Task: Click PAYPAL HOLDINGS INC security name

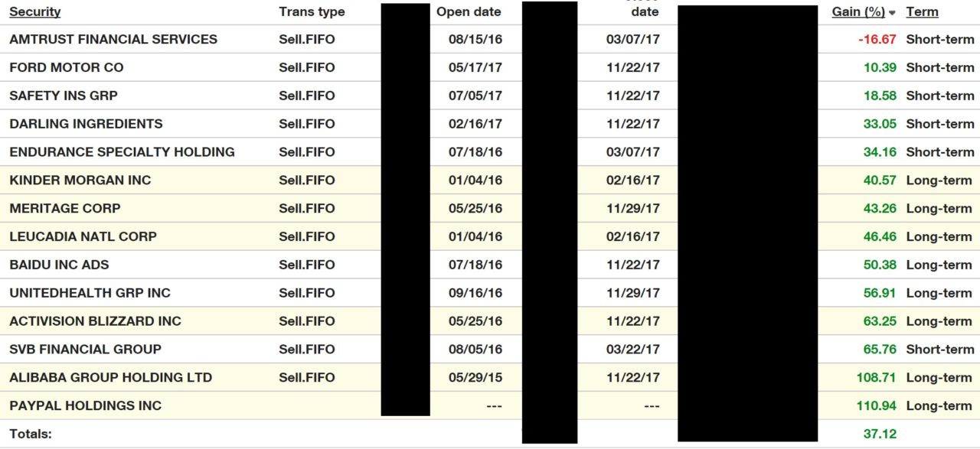Action: 86,406
